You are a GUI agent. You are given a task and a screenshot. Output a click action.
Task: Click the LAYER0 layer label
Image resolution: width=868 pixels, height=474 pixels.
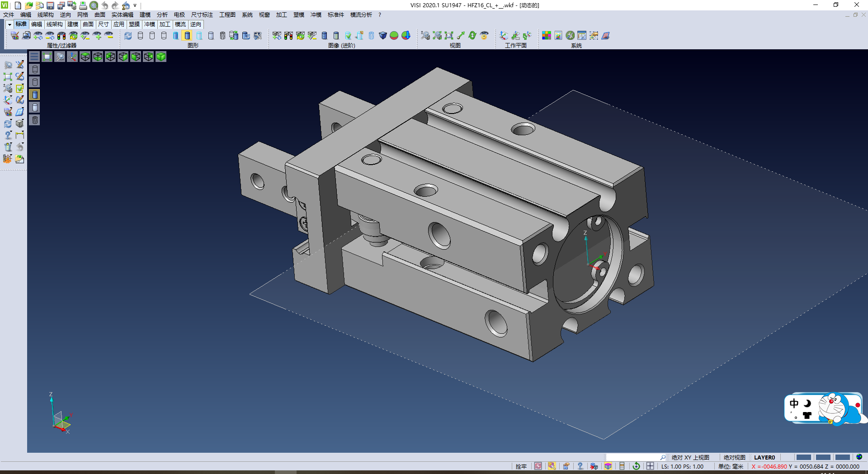764,457
